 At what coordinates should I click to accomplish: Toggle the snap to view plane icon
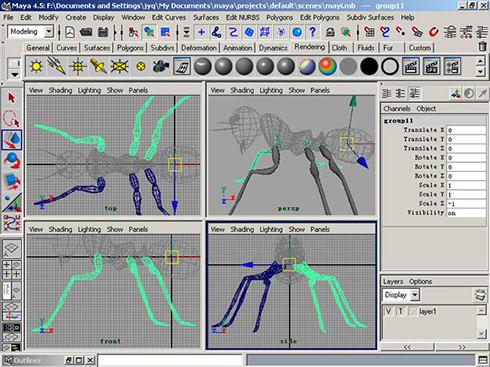[417, 32]
